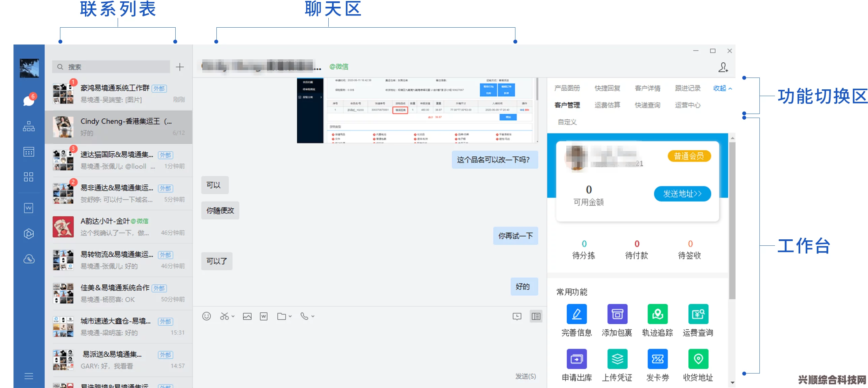Image resolution: width=868 pixels, height=388 pixels.
Task: Switch to the 产品图册 tab
Action: tap(567, 88)
